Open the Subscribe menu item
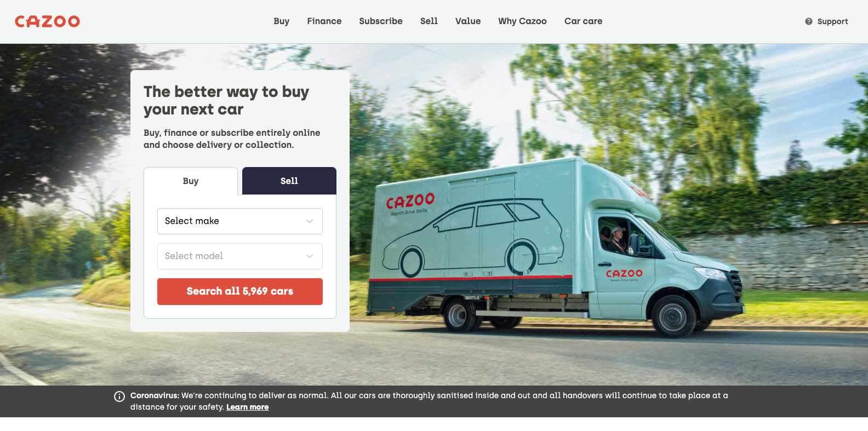Image resolution: width=868 pixels, height=431 pixels. pos(381,21)
